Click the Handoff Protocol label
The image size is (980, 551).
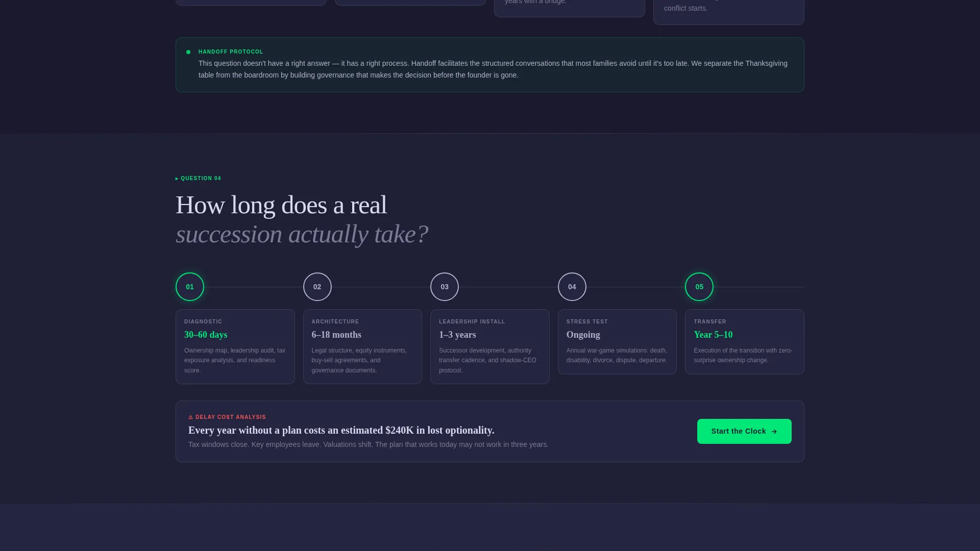point(231,52)
